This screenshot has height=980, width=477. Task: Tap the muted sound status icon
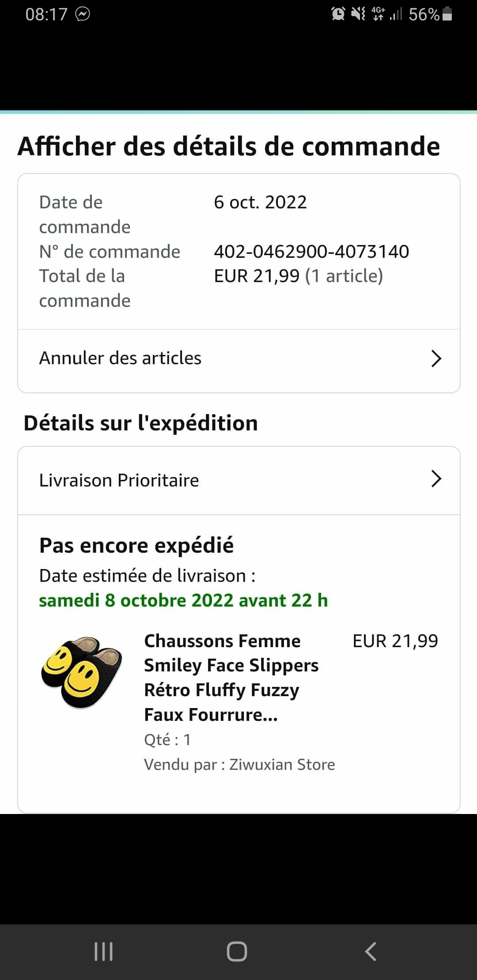click(x=358, y=14)
